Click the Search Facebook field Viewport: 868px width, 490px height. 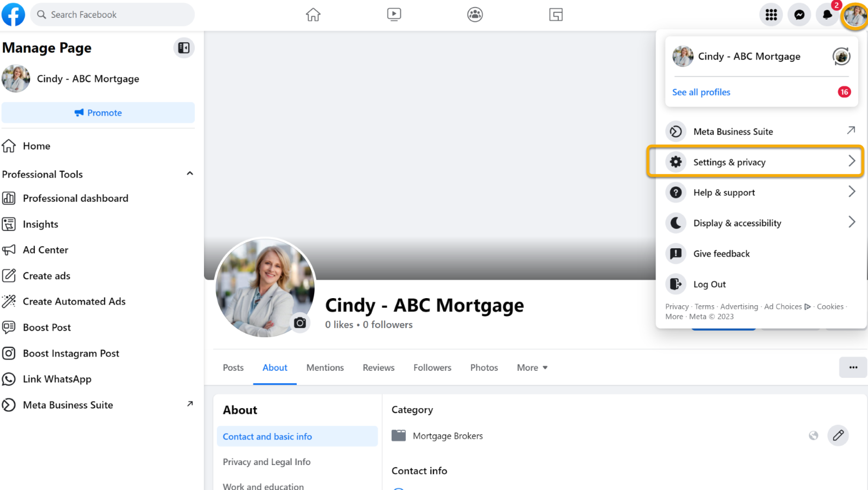[x=112, y=15]
